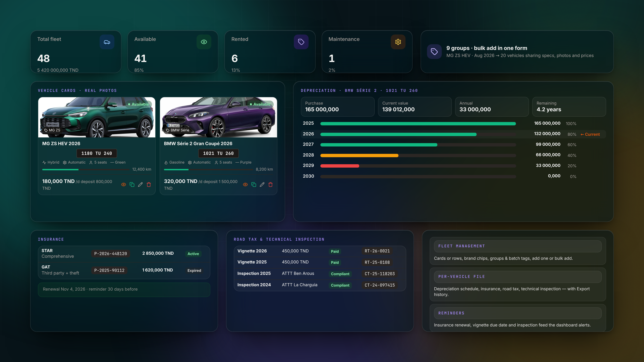644x362 pixels.
Task: Click the Gasoline fuel icon on BMW card
Action: click(166, 162)
